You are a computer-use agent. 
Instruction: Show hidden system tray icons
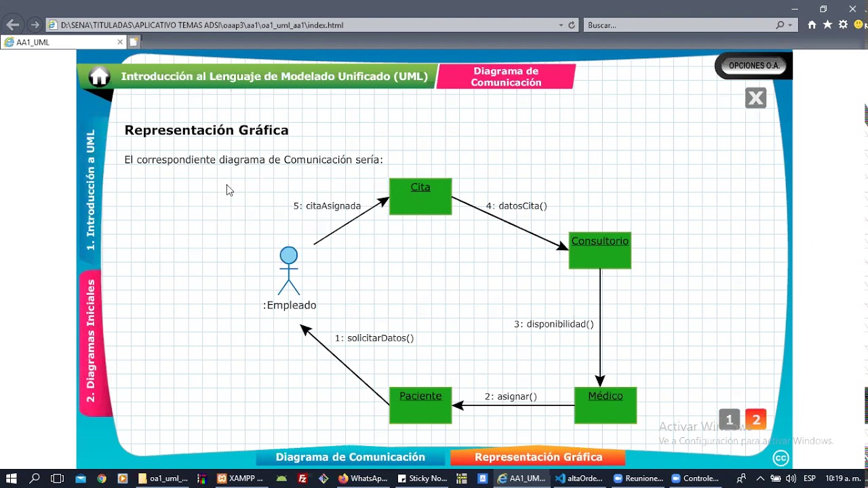762,479
